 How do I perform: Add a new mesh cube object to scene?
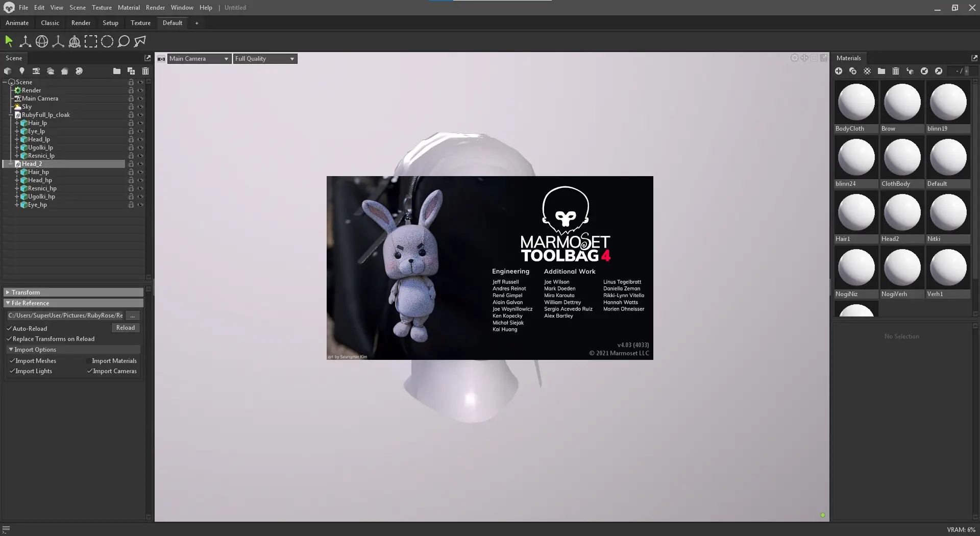(x=8, y=71)
